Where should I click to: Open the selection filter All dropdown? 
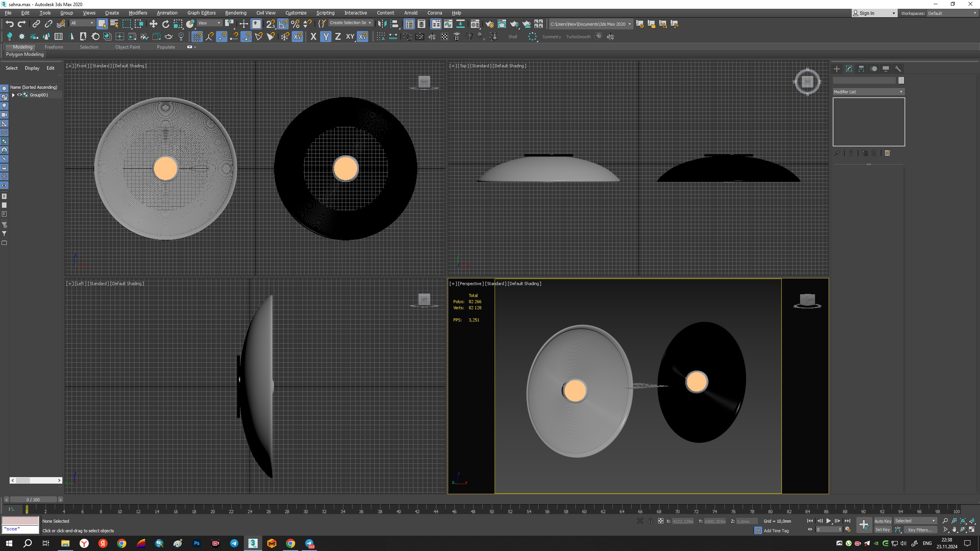click(82, 23)
